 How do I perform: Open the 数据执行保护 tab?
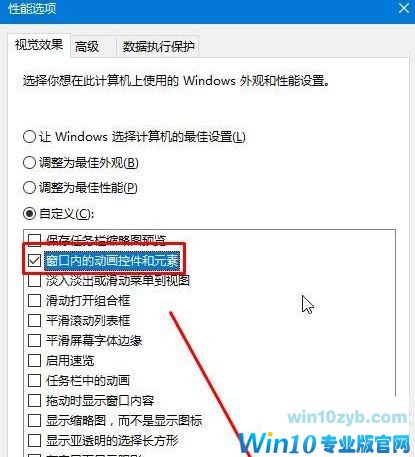pos(158,47)
